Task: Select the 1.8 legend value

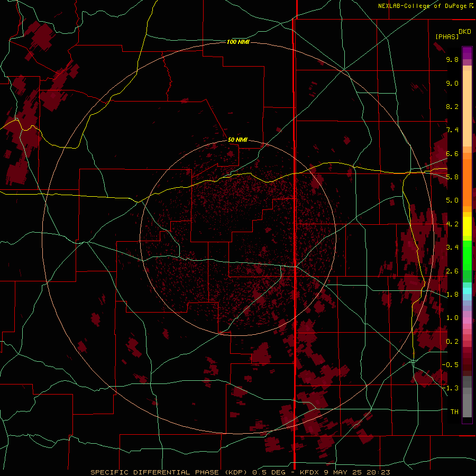Action: [x=452, y=295]
